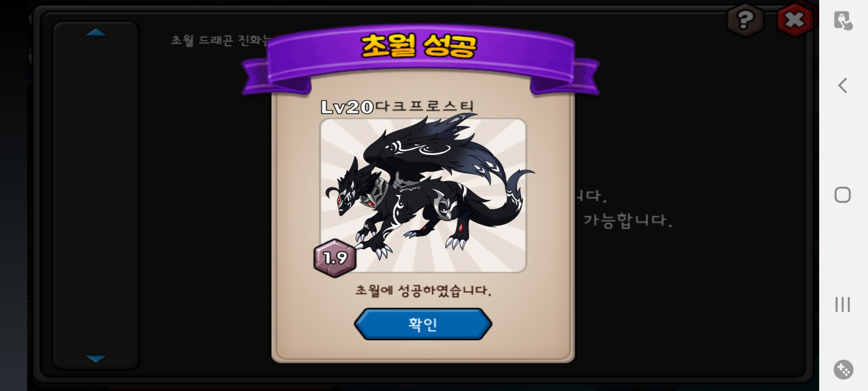Tap the black dragon portrait image
Image resolution: width=868 pixels, height=391 pixels.
[423, 195]
